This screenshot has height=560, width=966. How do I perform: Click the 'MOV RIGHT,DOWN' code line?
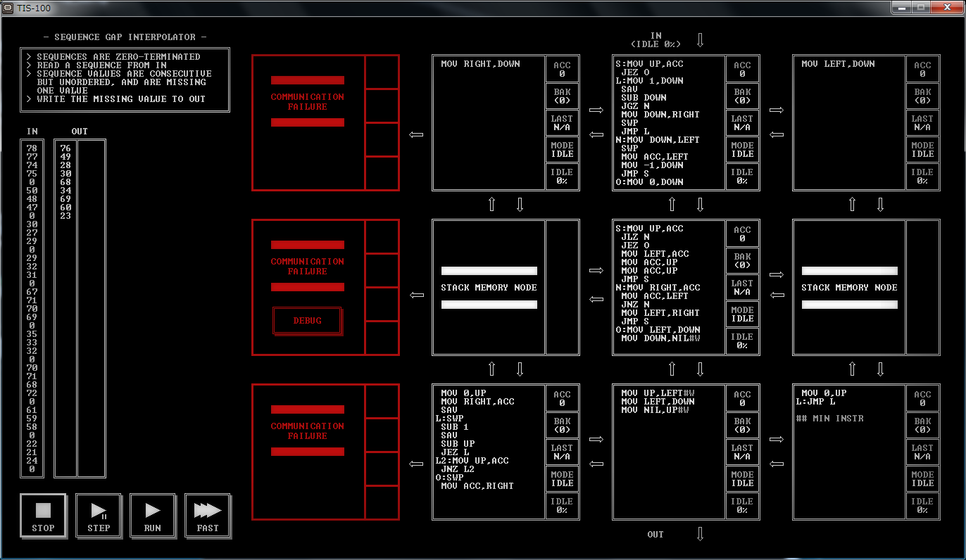(480, 64)
